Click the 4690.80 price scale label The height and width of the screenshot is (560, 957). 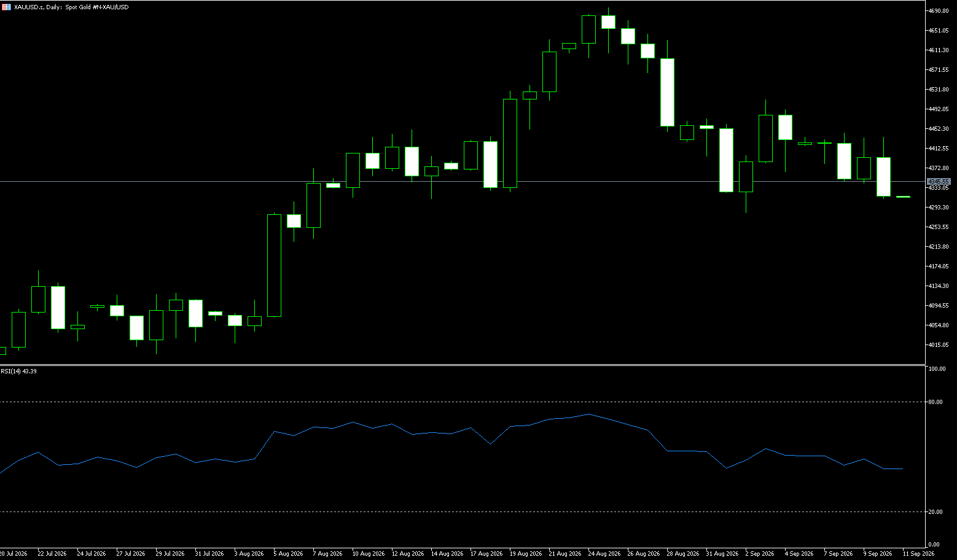939,11
